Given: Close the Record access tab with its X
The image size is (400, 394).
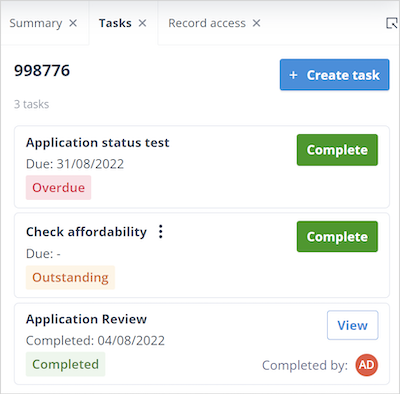Looking at the screenshot, I should [256, 23].
